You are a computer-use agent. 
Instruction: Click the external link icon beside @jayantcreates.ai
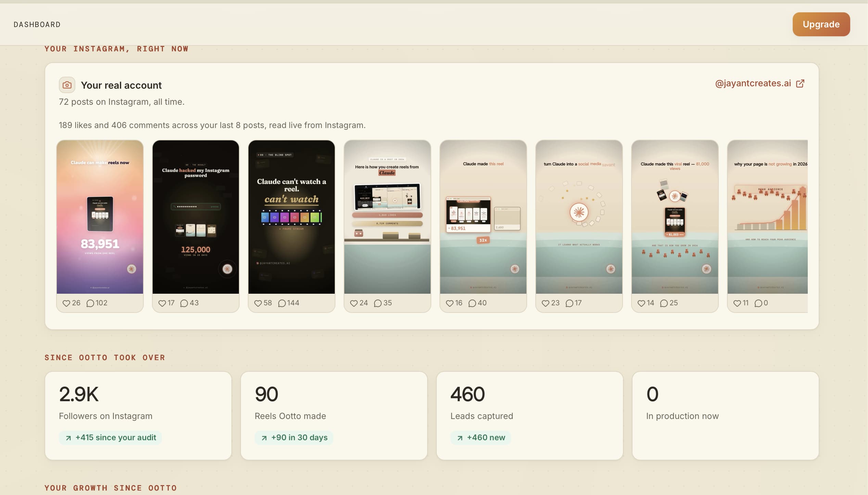point(800,84)
